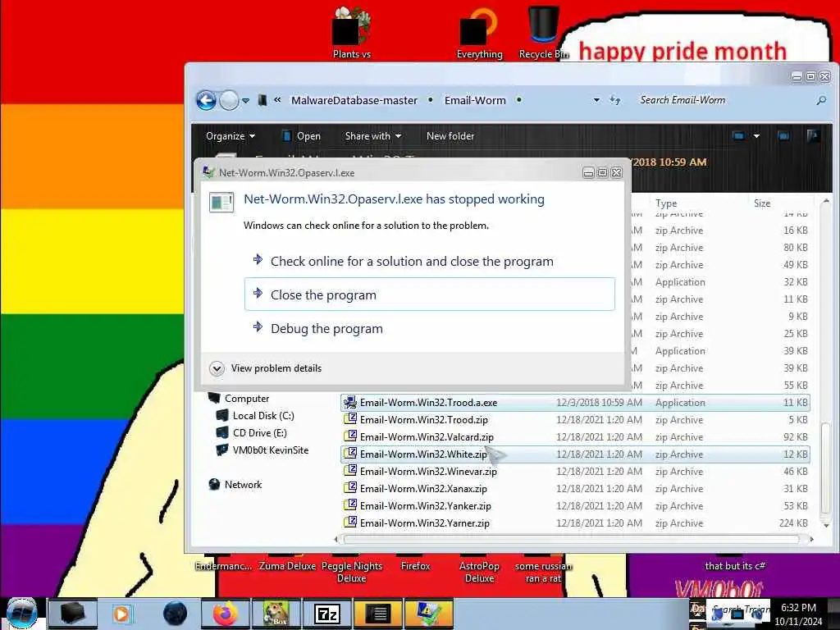
Task: Select file Email-Worm.Win32.Trood.zip
Action: click(575, 419)
